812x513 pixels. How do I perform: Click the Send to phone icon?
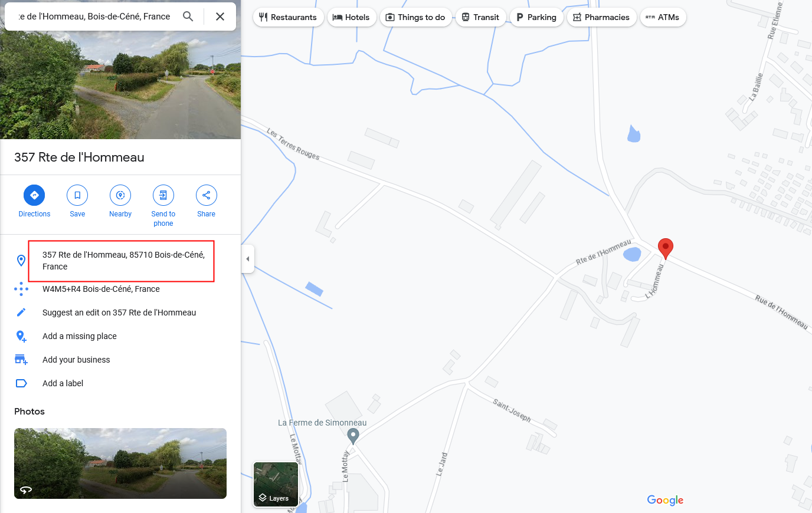point(163,195)
